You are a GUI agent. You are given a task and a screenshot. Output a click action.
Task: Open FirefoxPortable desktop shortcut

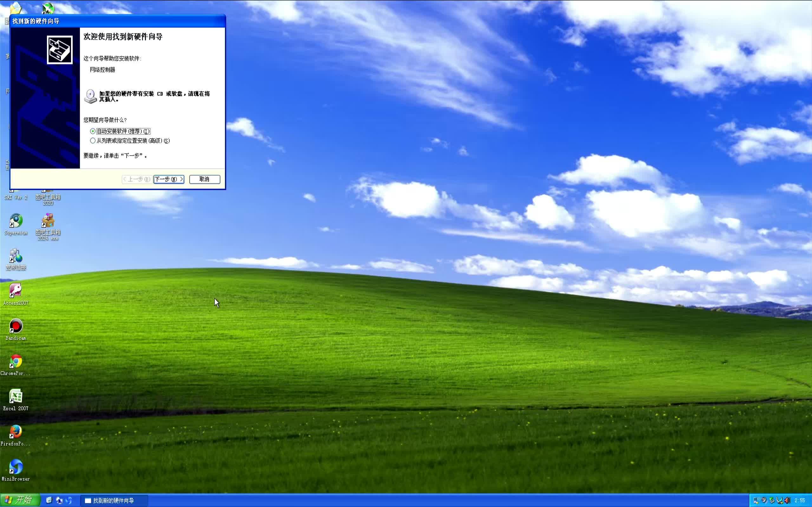(16, 432)
